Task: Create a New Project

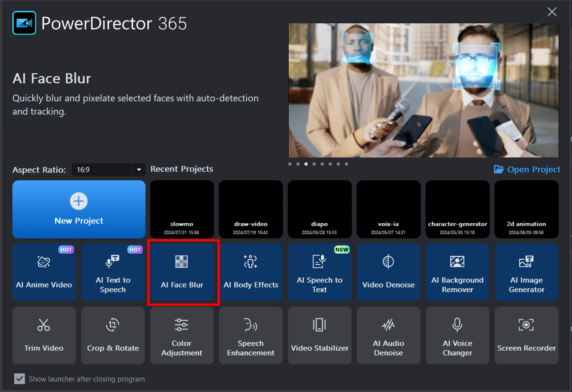Action: click(x=79, y=209)
